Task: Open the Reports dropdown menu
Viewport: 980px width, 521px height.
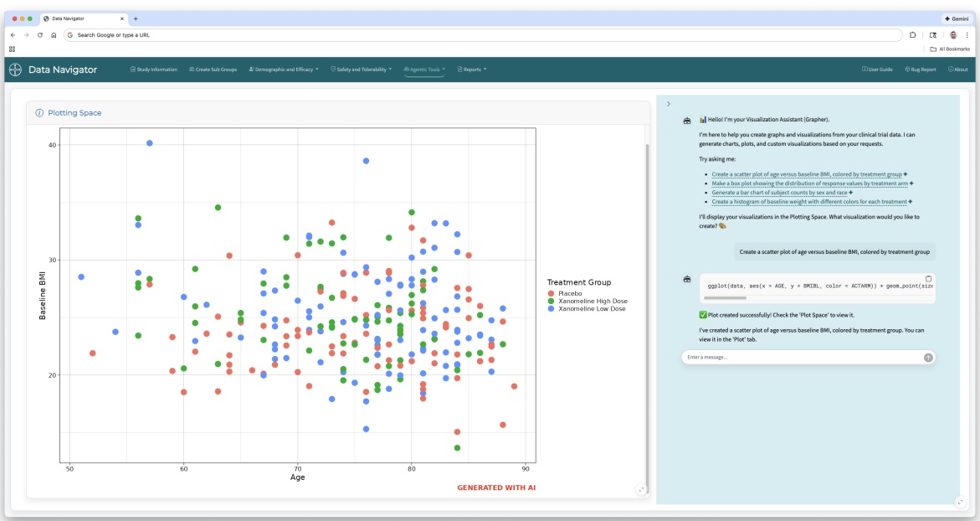Action: pyautogui.click(x=472, y=70)
